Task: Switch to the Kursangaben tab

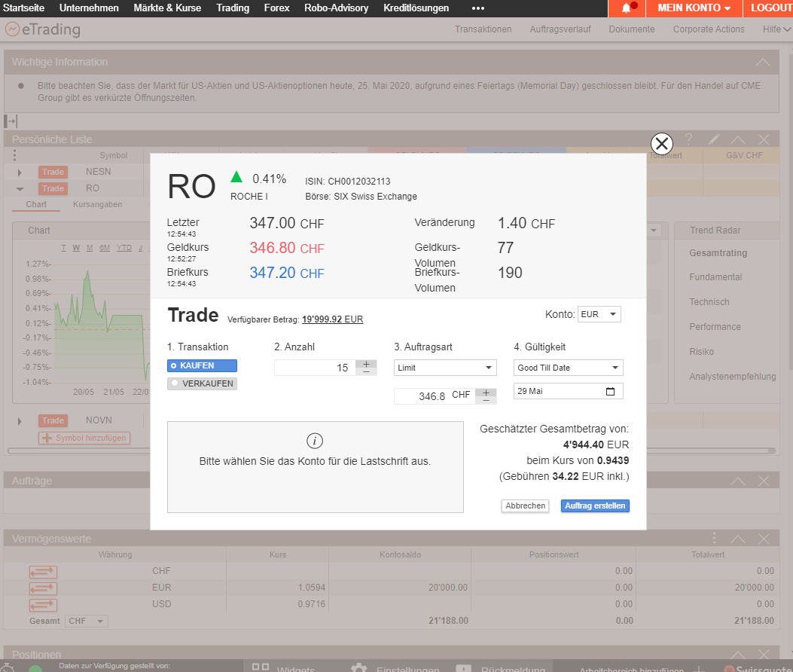Action: coord(98,204)
